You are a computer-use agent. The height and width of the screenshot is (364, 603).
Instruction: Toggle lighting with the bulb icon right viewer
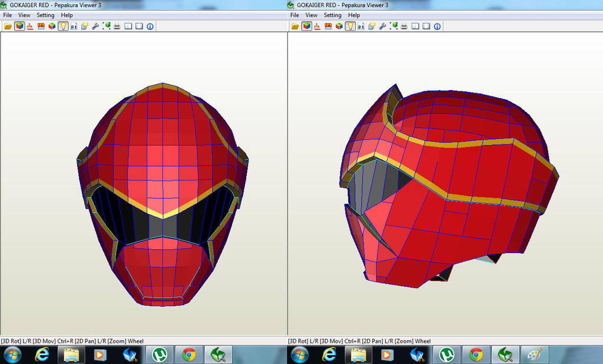click(x=349, y=26)
